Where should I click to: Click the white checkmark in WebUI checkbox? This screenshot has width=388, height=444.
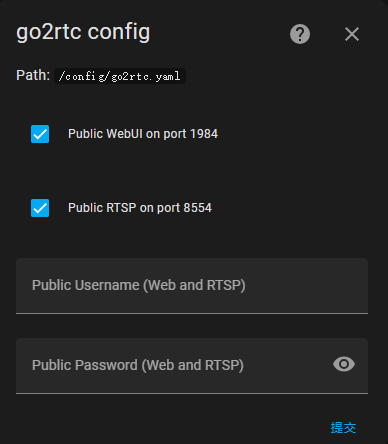pyautogui.click(x=40, y=134)
